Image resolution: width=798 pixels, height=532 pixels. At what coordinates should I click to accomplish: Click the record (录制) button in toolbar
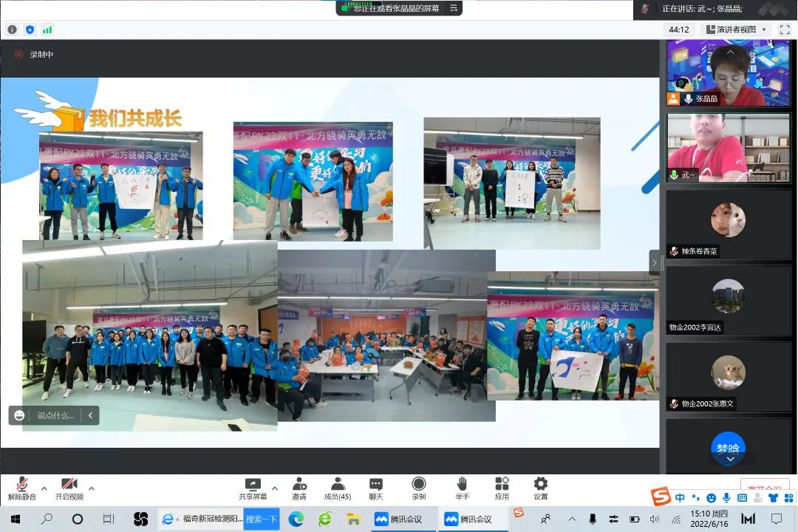coord(419,488)
